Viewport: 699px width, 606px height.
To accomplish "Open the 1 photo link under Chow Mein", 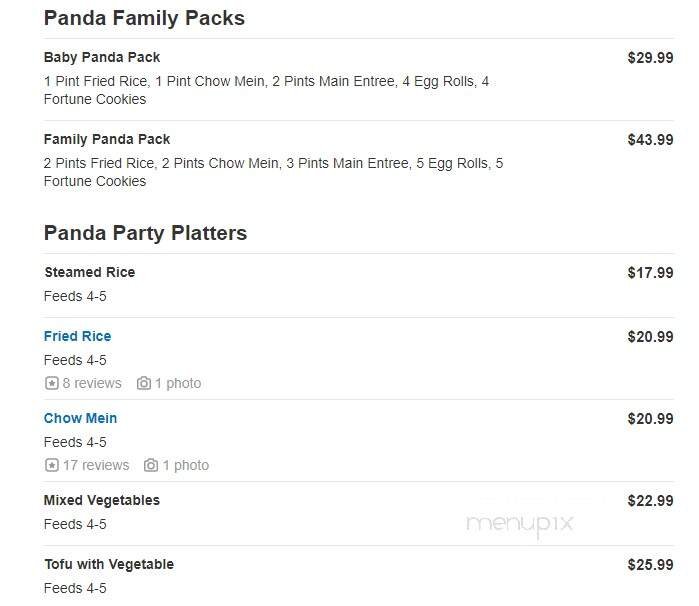I will point(186,465).
